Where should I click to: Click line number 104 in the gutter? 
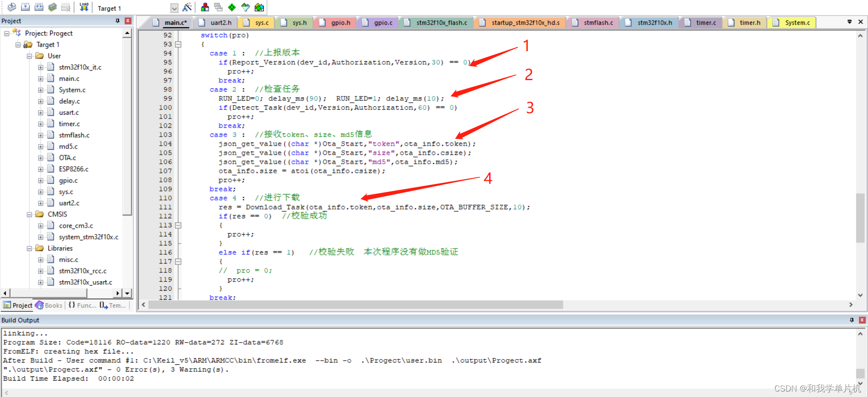(x=165, y=144)
